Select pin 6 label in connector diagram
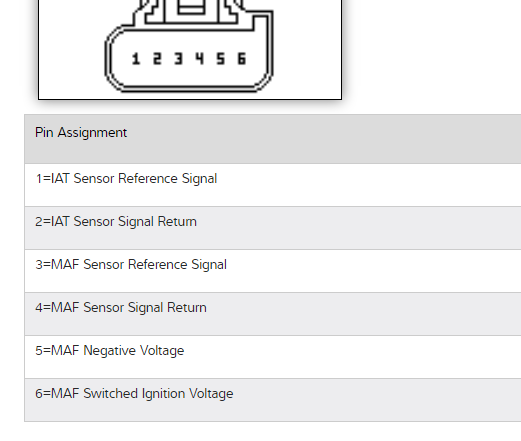521x441 pixels. (242, 59)
